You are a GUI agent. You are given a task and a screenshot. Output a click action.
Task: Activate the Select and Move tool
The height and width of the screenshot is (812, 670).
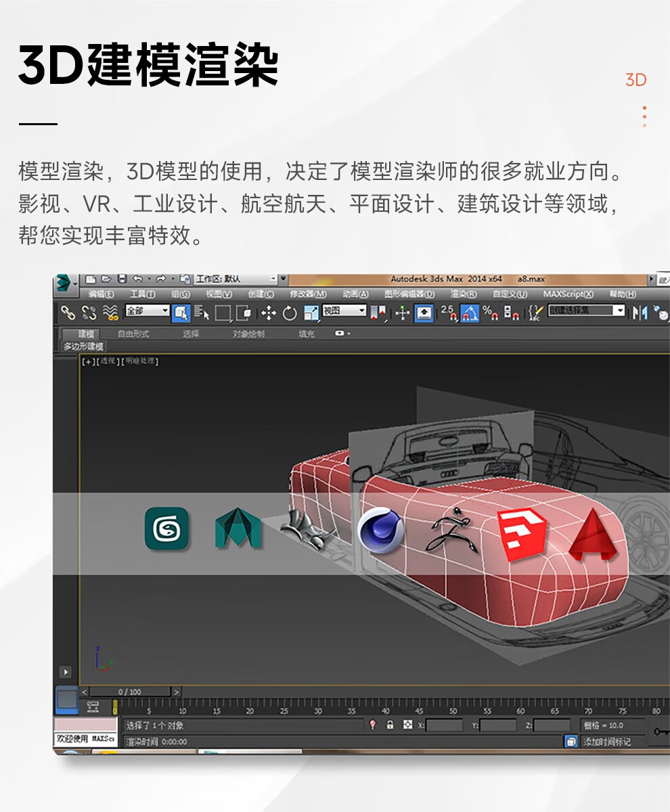coord(269,313)
